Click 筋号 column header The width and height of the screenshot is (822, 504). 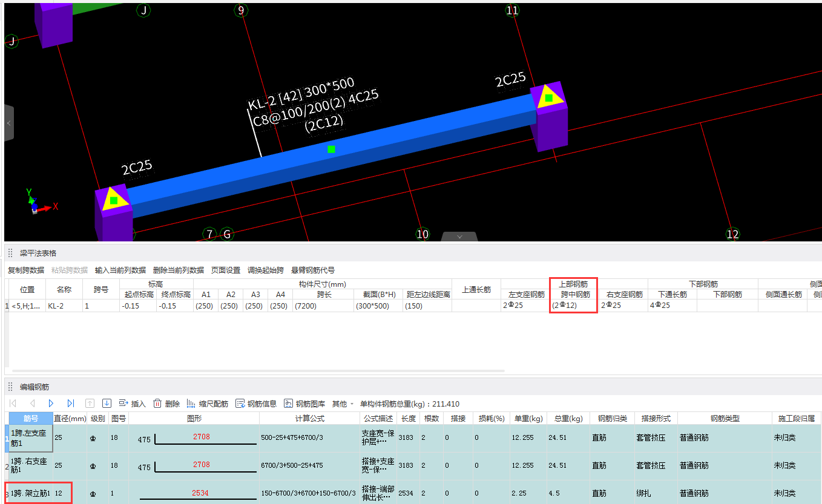(31, 418)
